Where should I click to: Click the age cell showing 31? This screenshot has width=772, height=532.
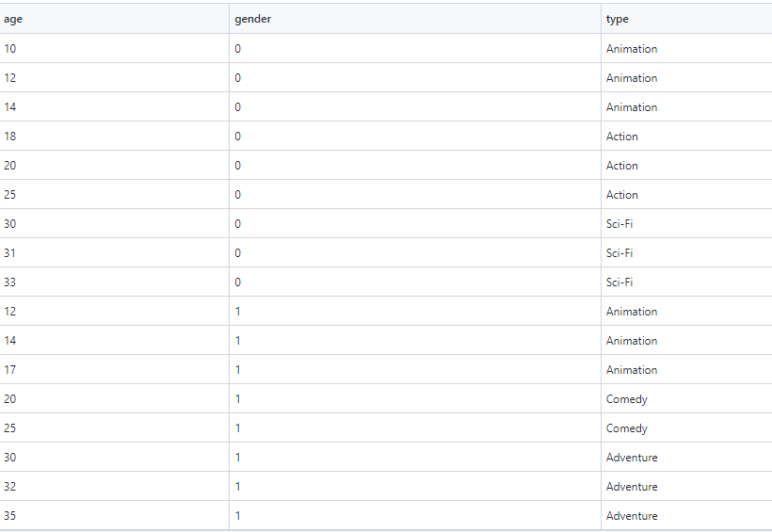point(114,252)
